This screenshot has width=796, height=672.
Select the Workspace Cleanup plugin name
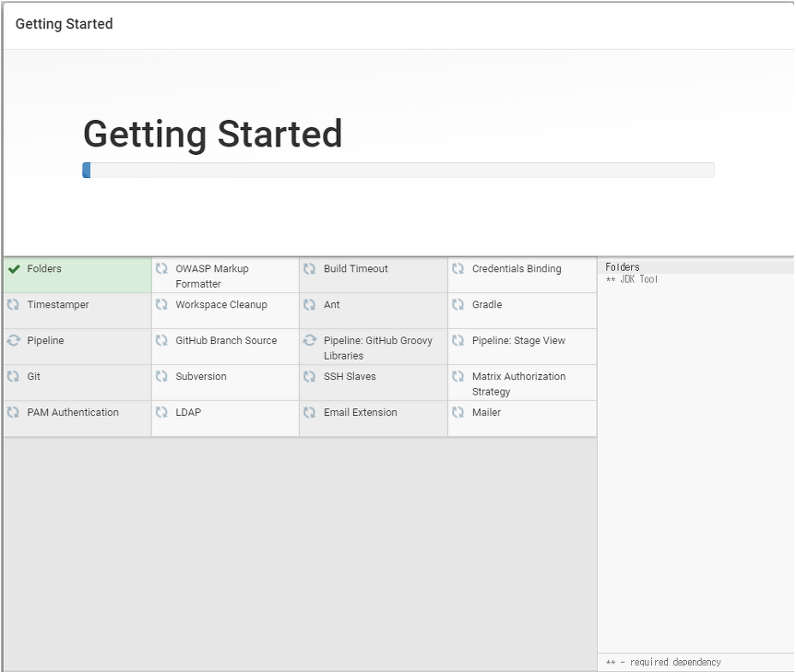(x=221, y=305)
